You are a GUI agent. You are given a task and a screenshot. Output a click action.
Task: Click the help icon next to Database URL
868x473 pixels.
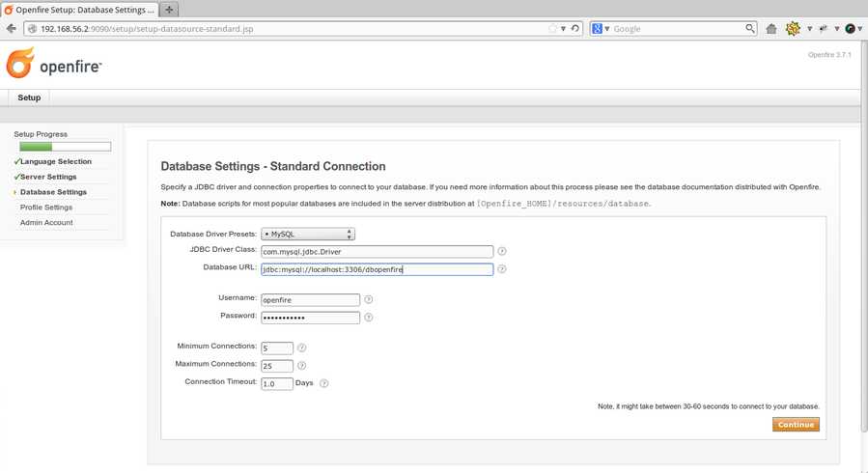501,269
